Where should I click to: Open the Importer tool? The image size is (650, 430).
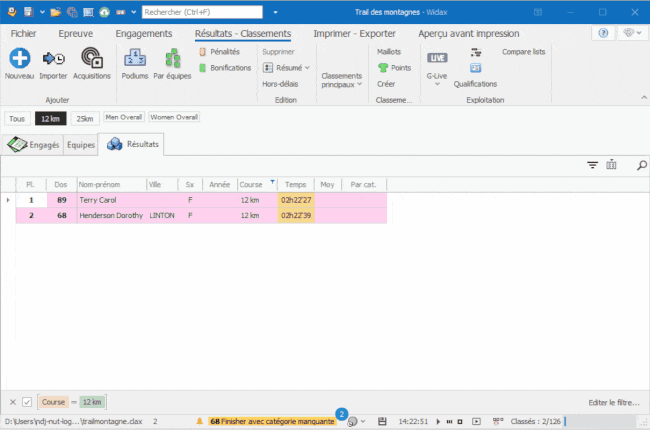tap(53, 59)
